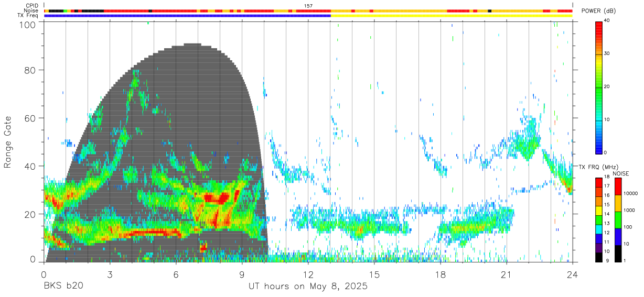Click the 'Range Gate' y-axis title
Screen dimensions: 644x297
pyautogui.click(x=8, y=142)
